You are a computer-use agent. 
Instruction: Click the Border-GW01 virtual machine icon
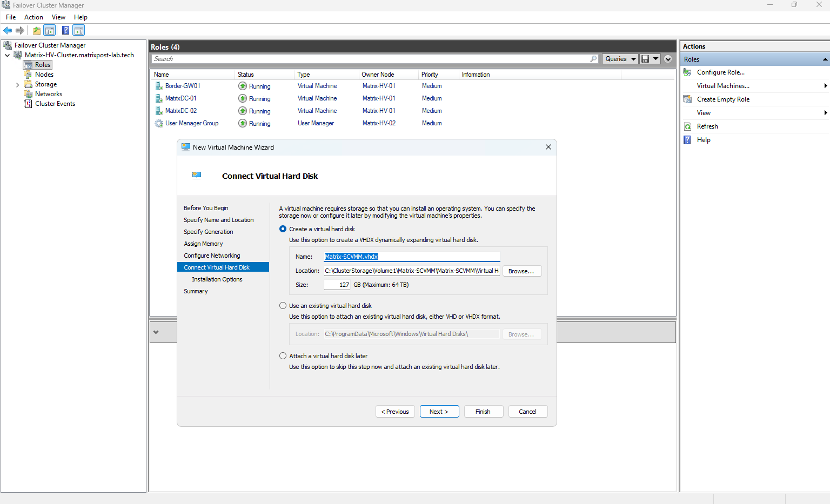159,86
